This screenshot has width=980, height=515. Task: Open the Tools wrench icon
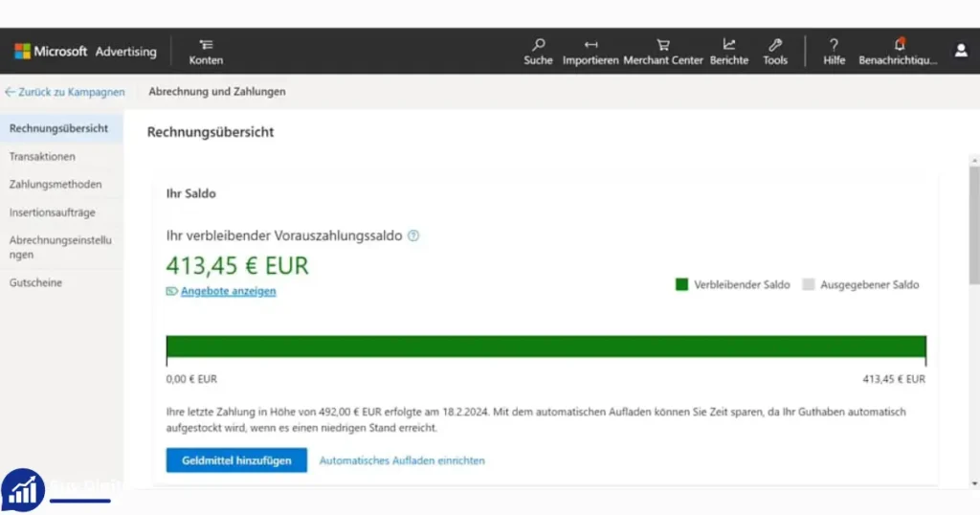(775, 45)
